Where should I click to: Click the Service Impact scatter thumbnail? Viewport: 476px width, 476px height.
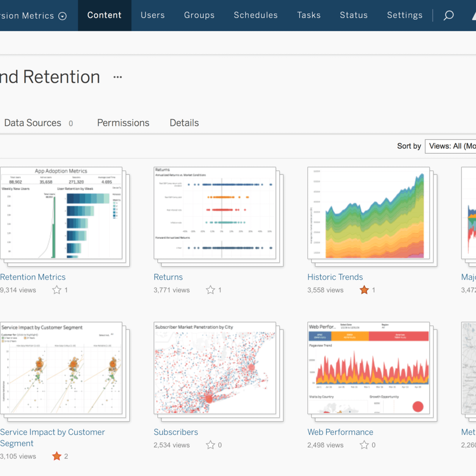click(61, 368)
